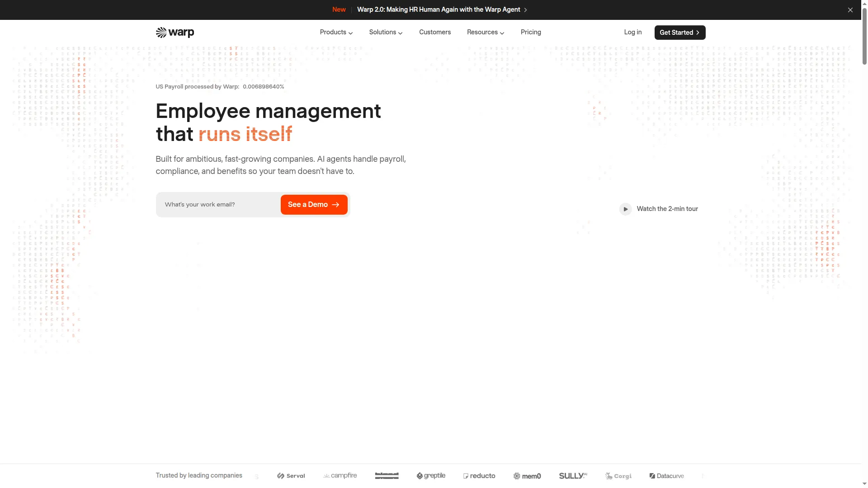Click the See a Demo button

point(314,205)
